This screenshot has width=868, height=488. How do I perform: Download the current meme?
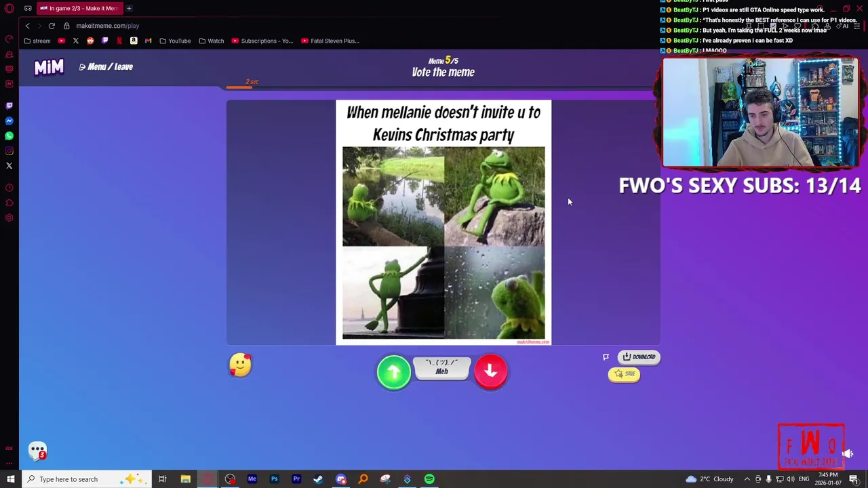pyautogui.click(x=639, y=357)
